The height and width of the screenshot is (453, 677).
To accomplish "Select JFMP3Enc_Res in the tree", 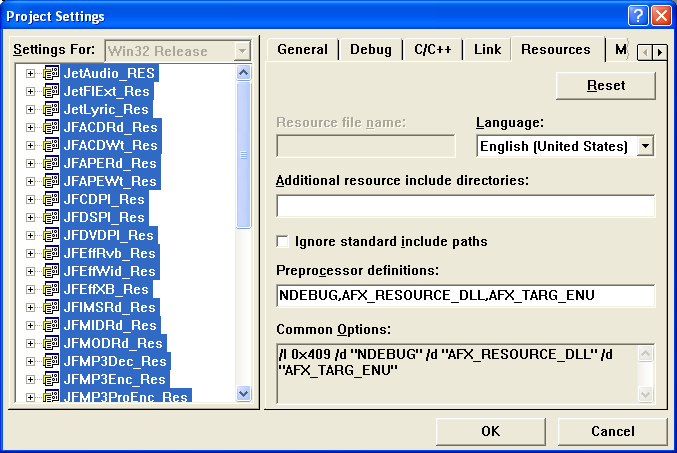I will [114, 379].
